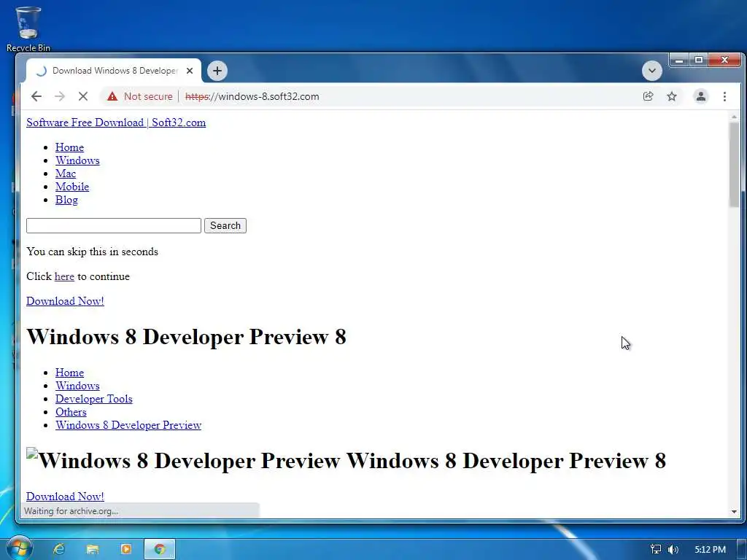747x560 pixels.
Task: Select the Download Windows 8 Developer tab
Action: pos(115,71)
